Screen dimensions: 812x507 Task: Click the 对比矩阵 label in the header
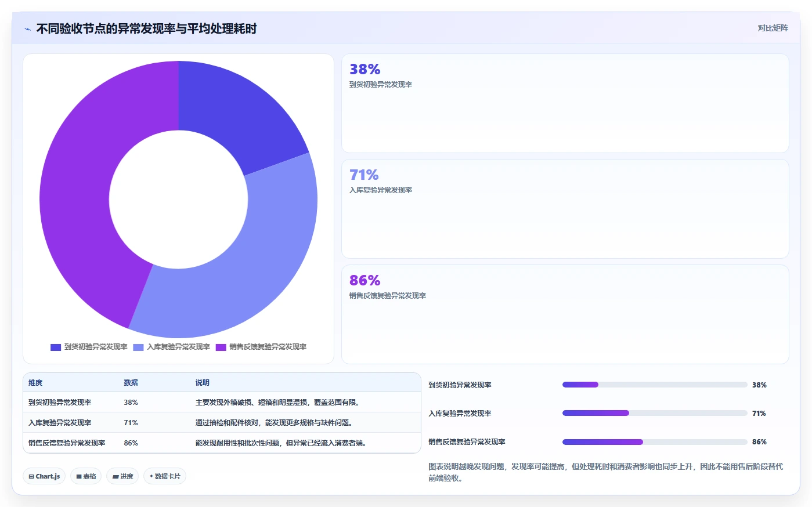pos(773,28)
